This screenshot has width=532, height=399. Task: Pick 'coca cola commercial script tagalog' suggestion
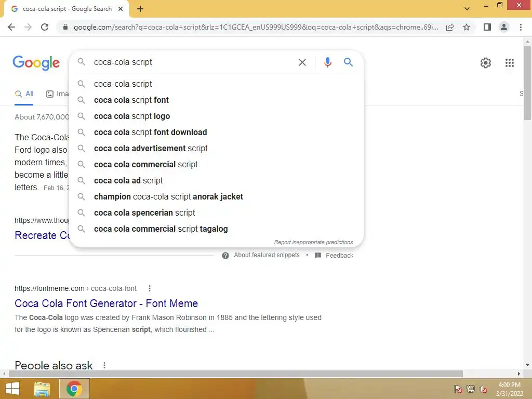(217, 229)
